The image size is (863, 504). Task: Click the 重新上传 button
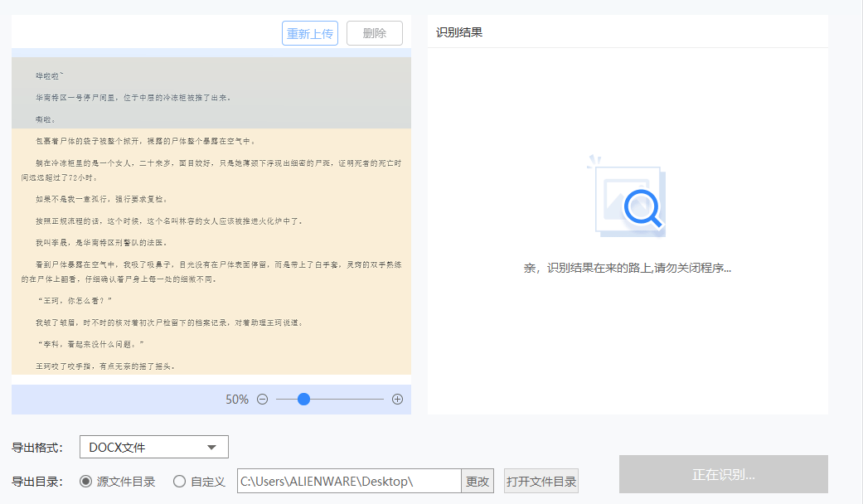click(309, 32)
